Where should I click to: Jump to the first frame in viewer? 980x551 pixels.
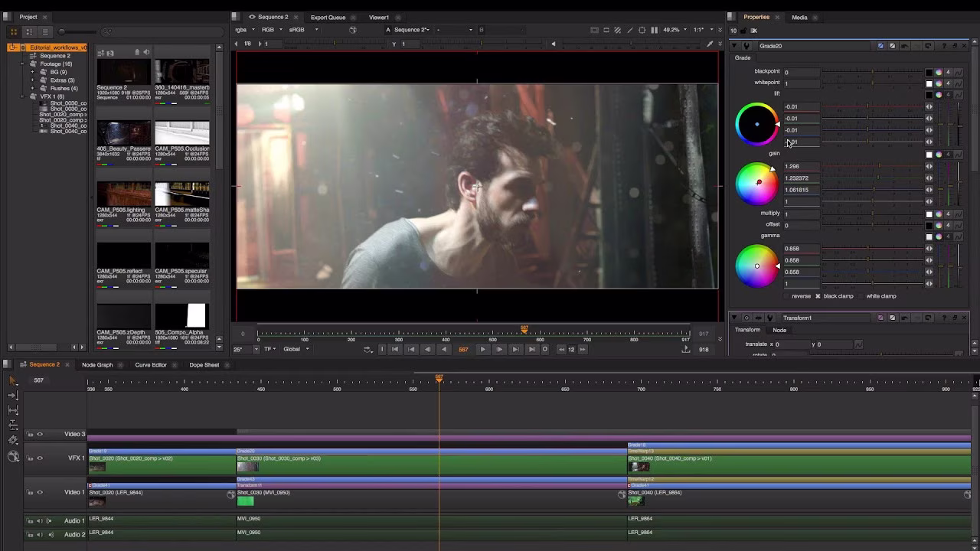[x=395, y=350]
